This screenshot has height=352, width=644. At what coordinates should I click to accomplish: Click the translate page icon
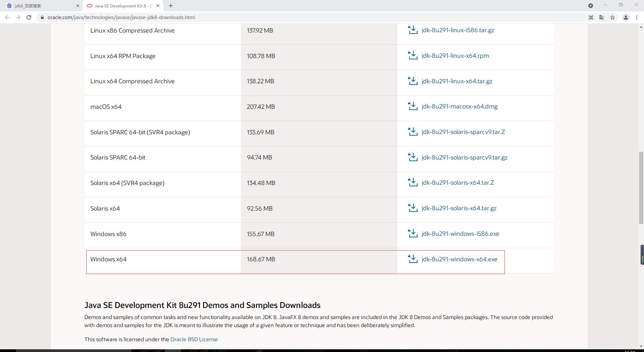pyautogui.click(x=602, y=17)
